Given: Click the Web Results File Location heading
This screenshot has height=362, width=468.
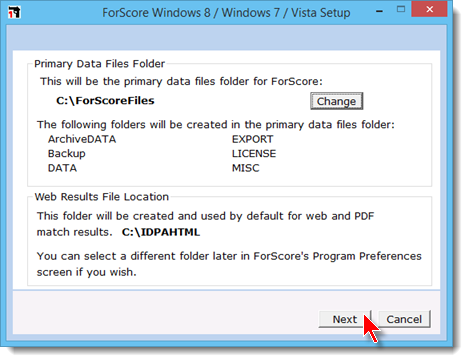Looking at the screenshot, I should click(102, 197).
